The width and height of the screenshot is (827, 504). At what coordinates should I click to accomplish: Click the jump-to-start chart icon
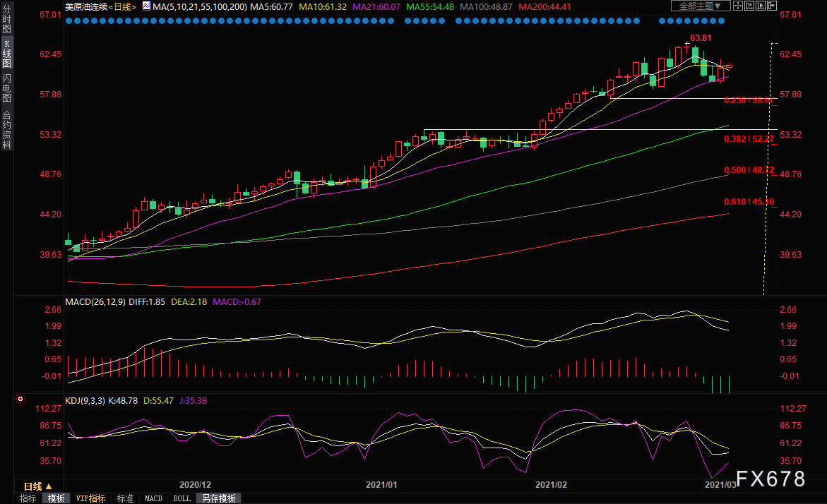coord(749,6)
